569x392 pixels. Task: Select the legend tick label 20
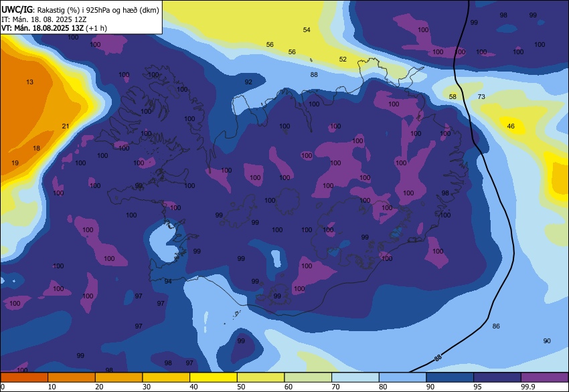point(99,387)
